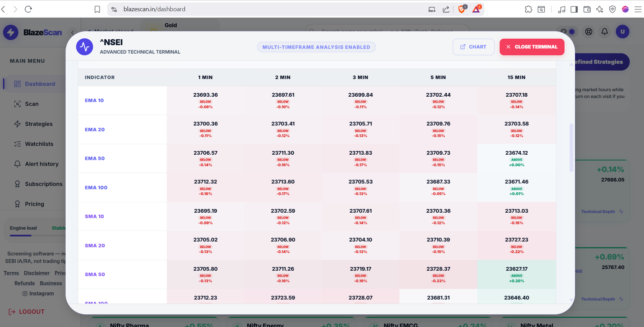
Task: Click the CHART button in the terminal
Action: 473,47
